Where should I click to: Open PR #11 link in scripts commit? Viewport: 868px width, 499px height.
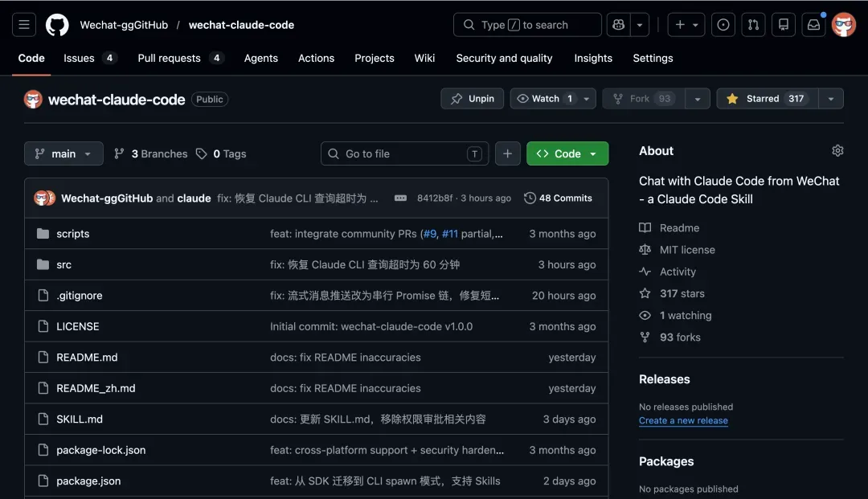click(450, 234)
